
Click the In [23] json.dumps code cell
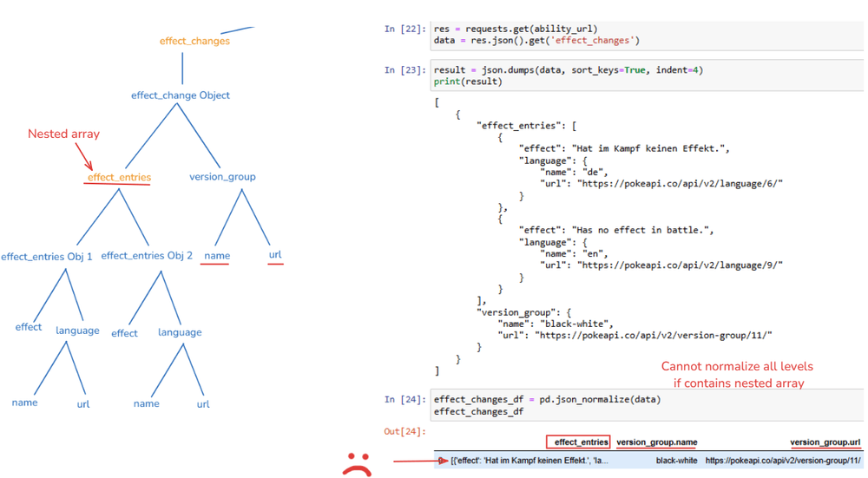[x=647, y=75]
